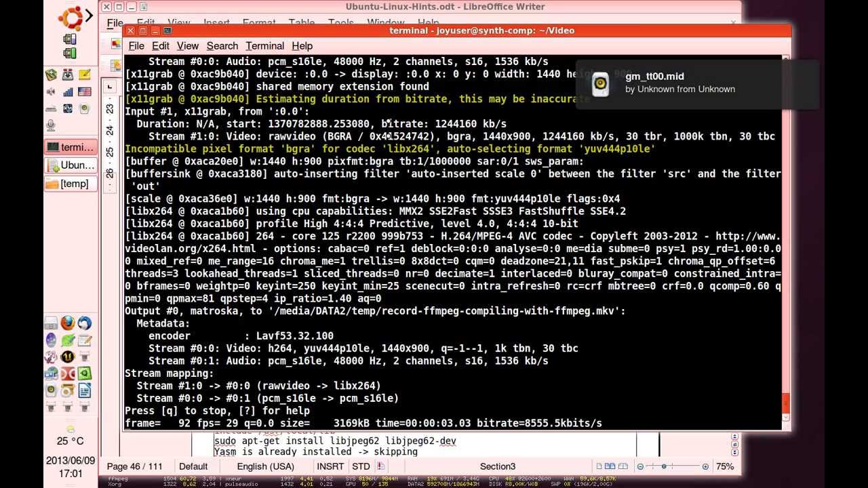Open the terminal Help menu

click(x=302, y=45)
